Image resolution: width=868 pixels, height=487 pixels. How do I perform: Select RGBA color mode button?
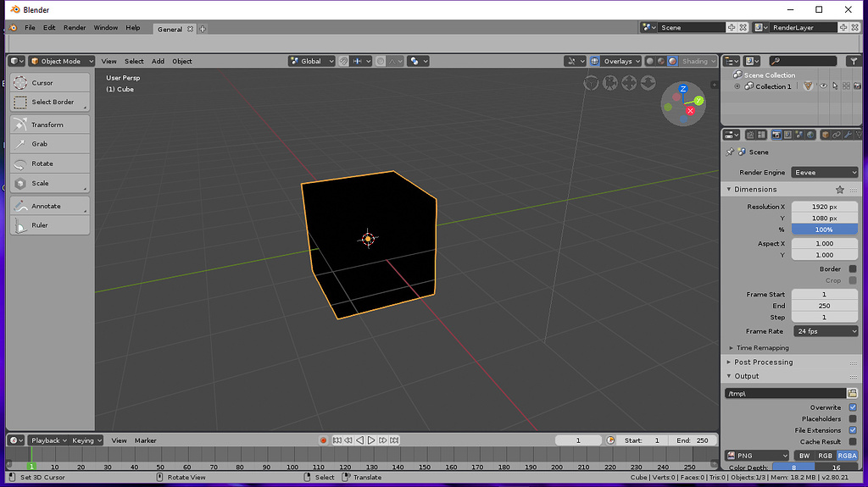pos(847,456)
